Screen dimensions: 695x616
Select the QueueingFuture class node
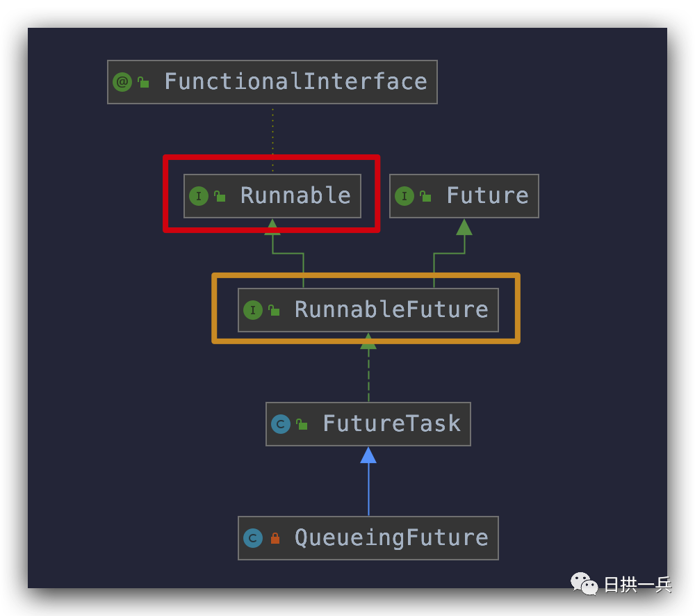point(368,538)
